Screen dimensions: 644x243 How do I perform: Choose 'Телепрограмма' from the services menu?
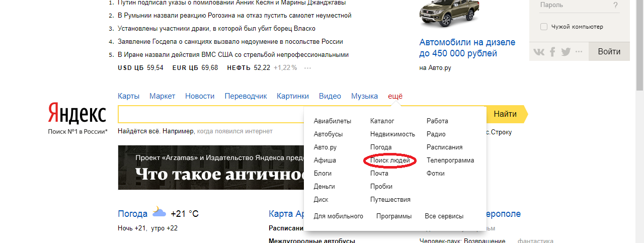tap(450, 160)
